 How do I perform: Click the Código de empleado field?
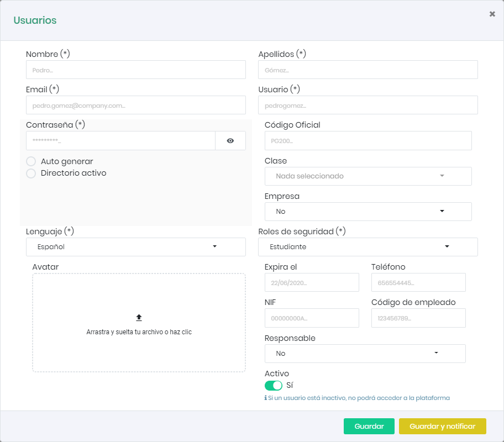[418, 318]
